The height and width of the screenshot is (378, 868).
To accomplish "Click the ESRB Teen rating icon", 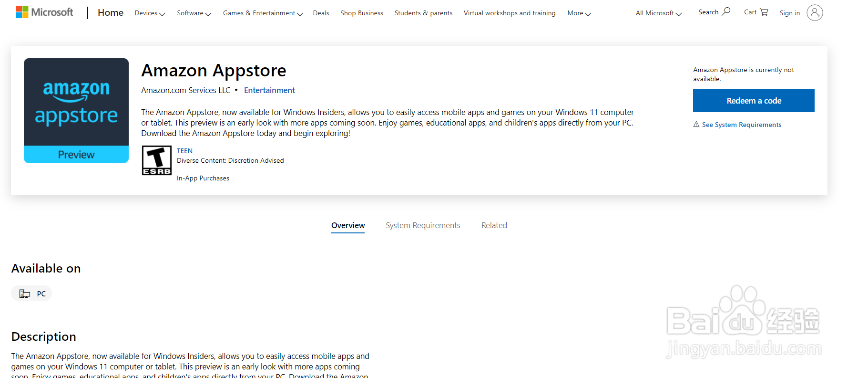I will [157, 160].
